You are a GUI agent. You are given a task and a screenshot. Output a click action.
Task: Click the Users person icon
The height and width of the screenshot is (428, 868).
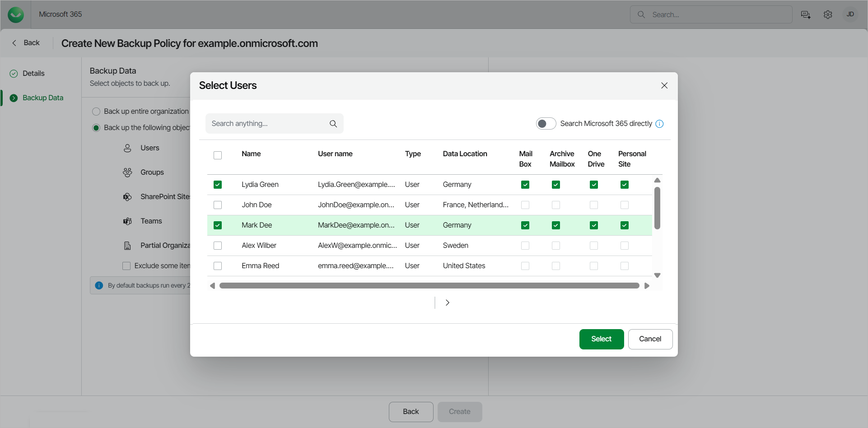click(x=127, y=148)
